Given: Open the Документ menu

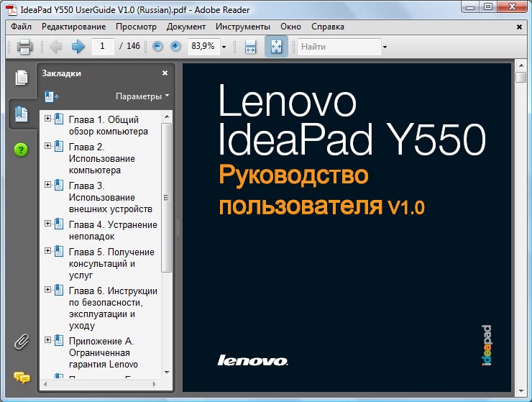Looking at the screenshot, I should 186,27.
